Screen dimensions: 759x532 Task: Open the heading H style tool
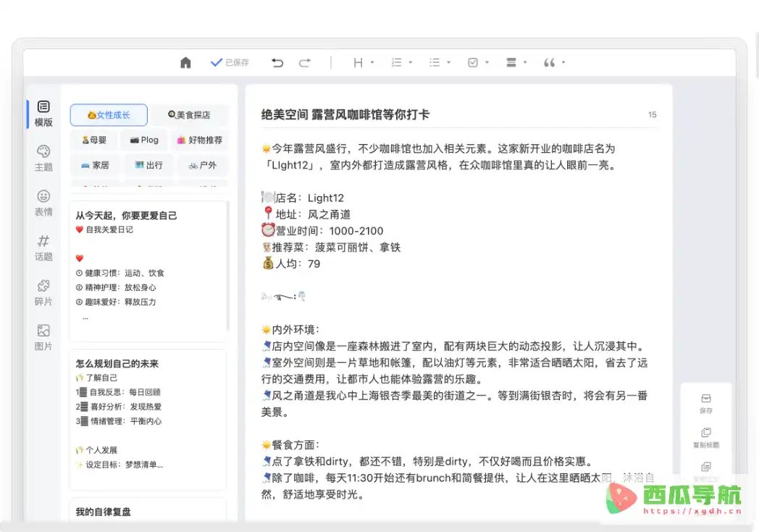[x=358, y=62]
